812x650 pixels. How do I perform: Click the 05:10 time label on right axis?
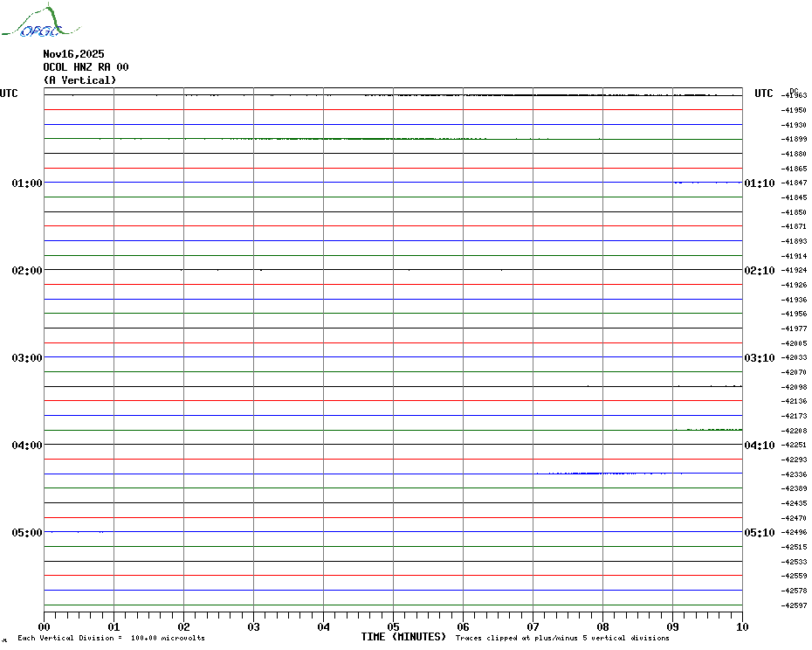point(759,533)
